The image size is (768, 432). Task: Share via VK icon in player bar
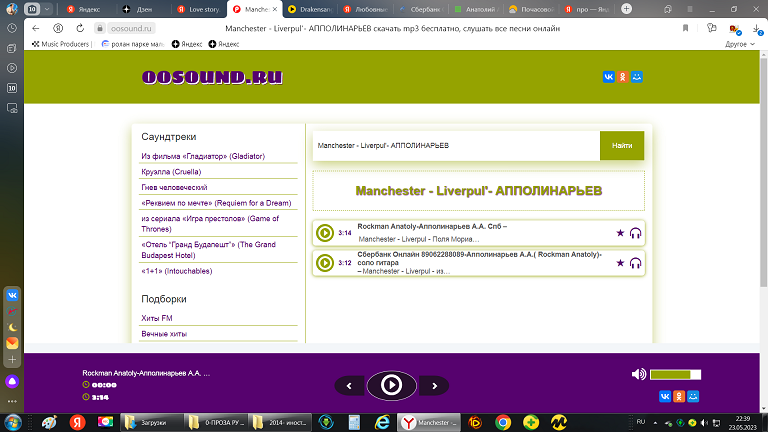665,396
